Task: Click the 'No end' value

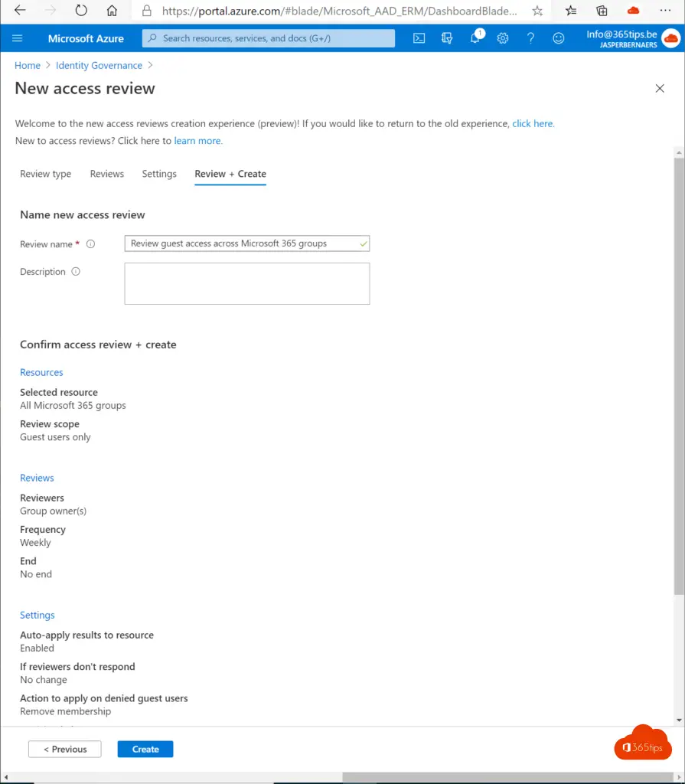Action: 36,574
